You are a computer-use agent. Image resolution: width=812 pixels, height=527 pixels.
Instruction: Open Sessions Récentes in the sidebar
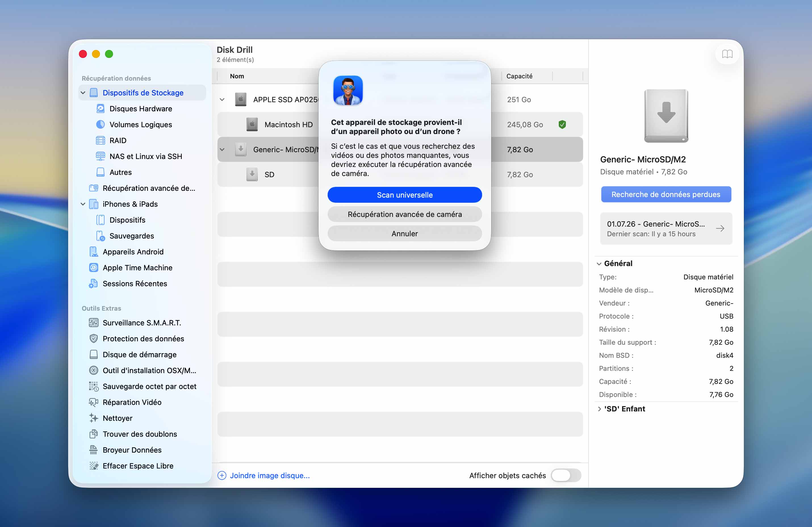135,283
